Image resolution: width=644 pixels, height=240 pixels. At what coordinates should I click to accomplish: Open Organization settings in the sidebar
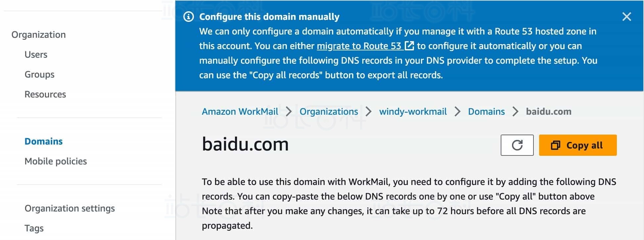(x=69, y=208)
